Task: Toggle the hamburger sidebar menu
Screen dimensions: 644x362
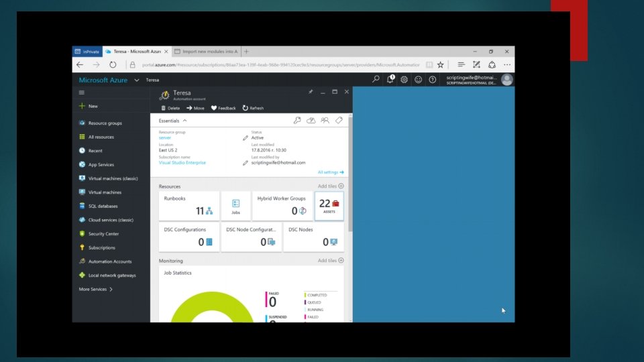Action: pyautogui.click(x=82, y=93)
